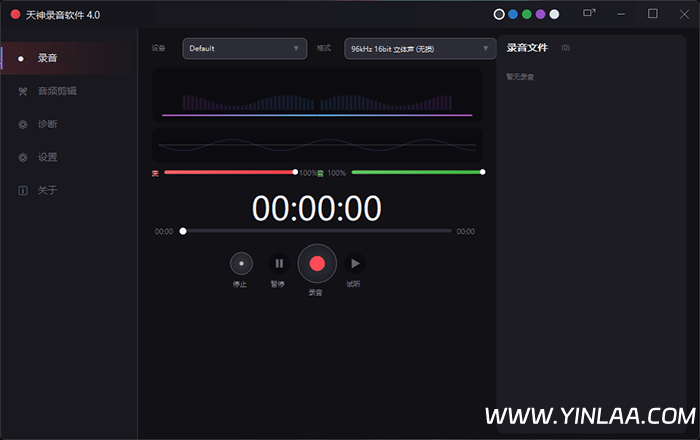The image size is (700, 440).
Task: Click the scissors icon beside 音频剪辑
Action: coord(23,91)
